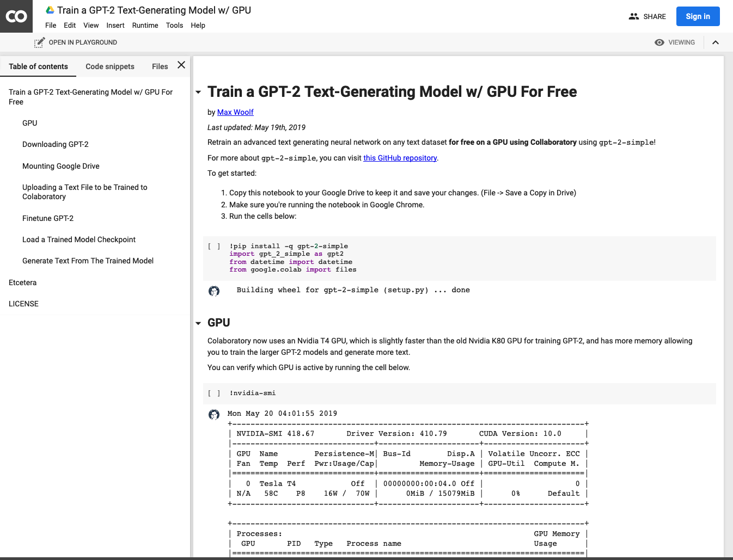This screenshot has width=733, height=560.
Task: Run the !nvidia-smi code cell
Action: point(214,393)
